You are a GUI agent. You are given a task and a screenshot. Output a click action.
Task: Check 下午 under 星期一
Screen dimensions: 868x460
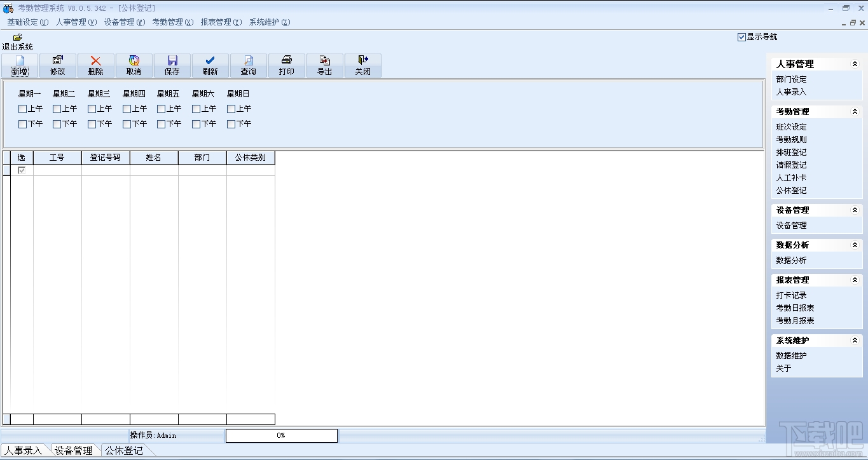point(23,124)
